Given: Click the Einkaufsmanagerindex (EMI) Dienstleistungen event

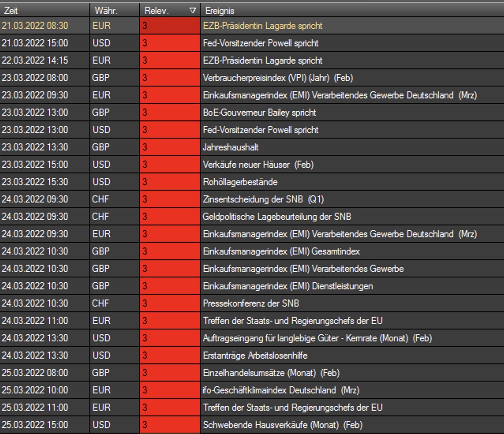Looking at the screenshot, I should [x=288, y=286].
